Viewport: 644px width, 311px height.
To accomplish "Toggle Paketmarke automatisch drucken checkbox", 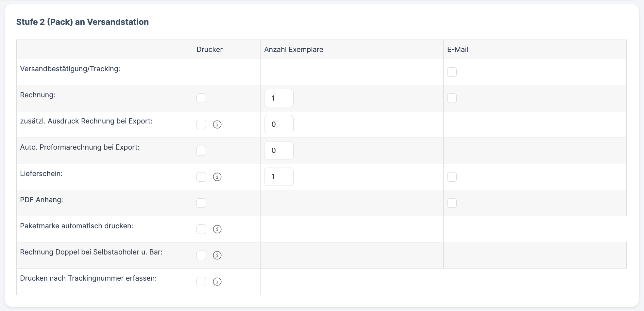I will 201,229.
